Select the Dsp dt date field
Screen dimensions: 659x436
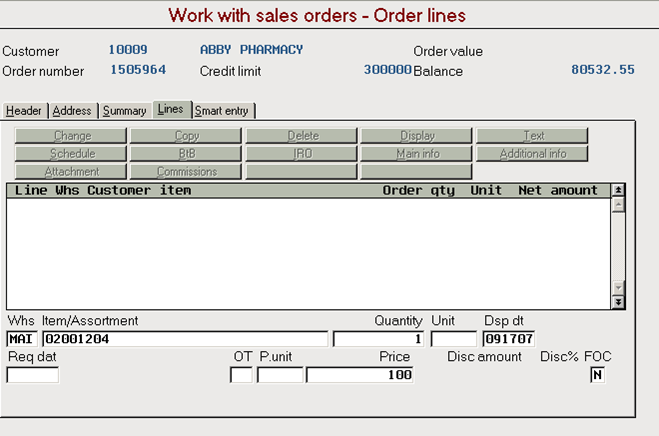pyautogui.click(x=509, y=339)
